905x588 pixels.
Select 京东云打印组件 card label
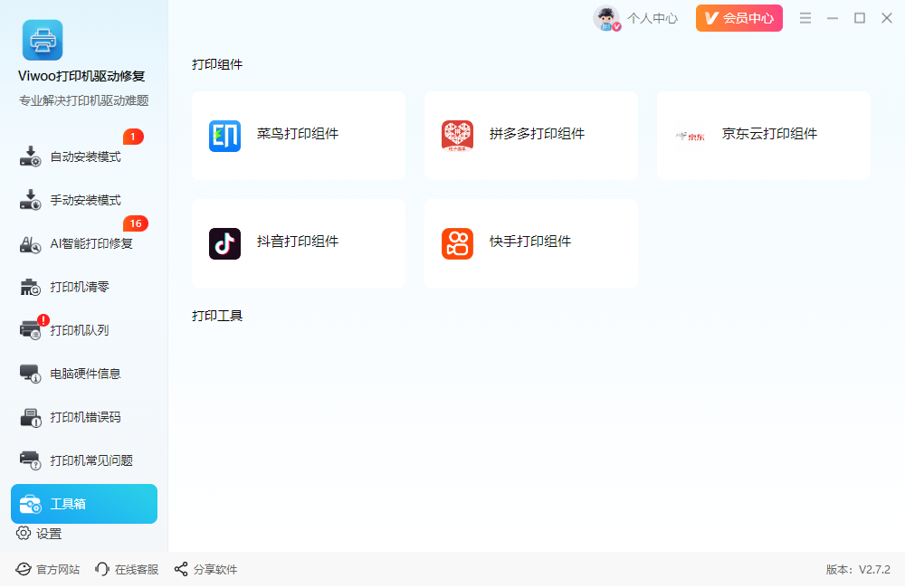click(x=769, y=134)
